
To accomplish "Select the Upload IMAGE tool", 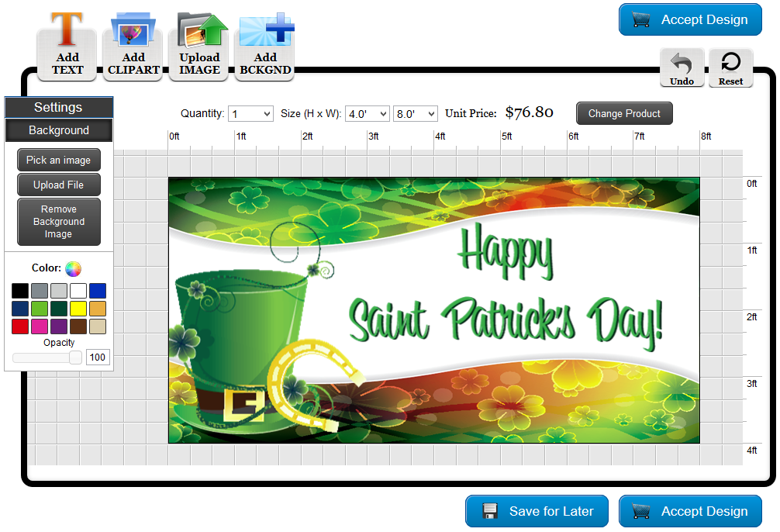I will click(199, 45).
